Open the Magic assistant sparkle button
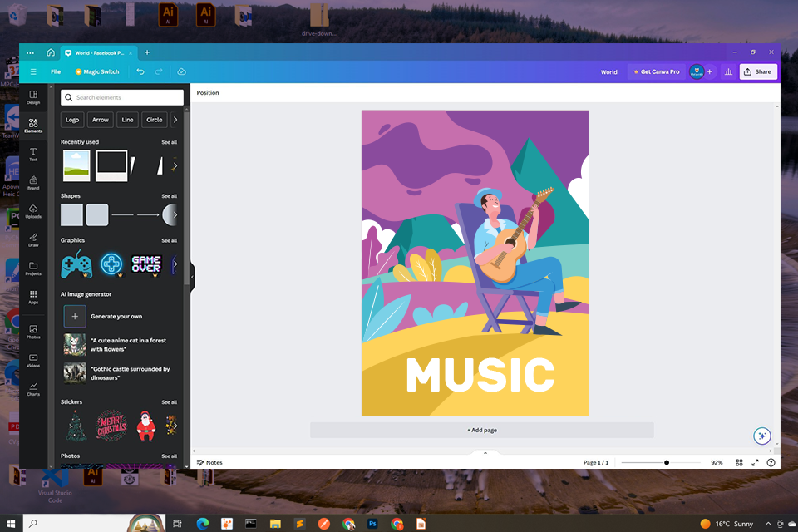The height and width of the screenshot is (532, 798). [x=762, y=436]
